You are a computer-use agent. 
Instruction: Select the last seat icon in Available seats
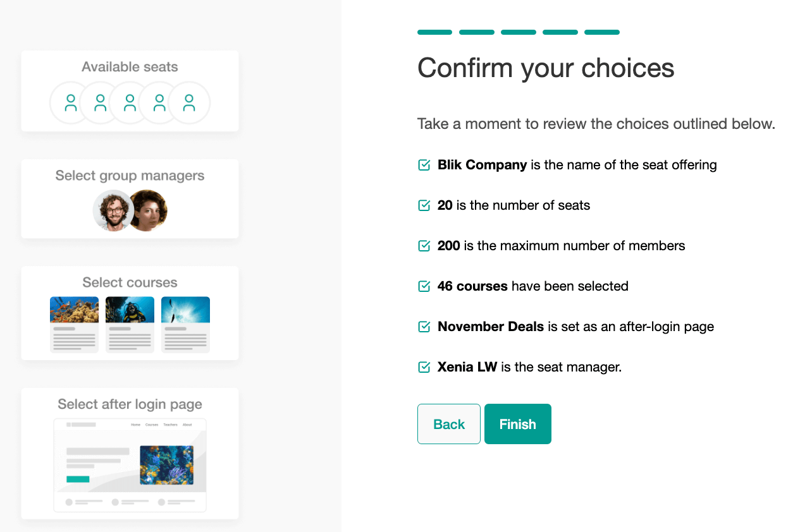tap(189, 103)
